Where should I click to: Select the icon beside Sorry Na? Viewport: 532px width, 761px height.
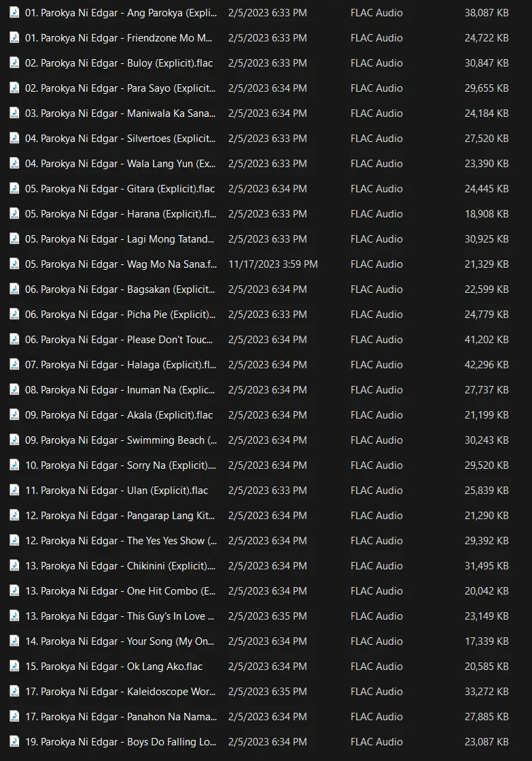14,465
